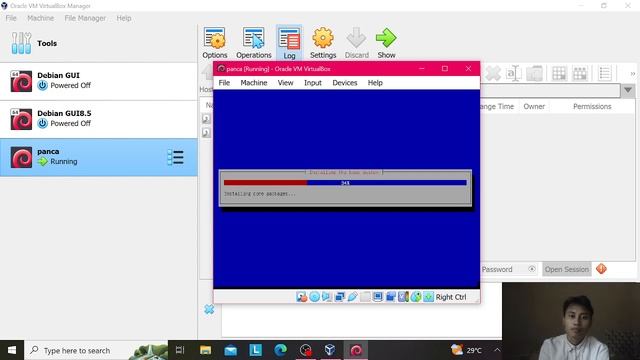Open Task View on the taskbar
The image size is (640, 360).
180,350
